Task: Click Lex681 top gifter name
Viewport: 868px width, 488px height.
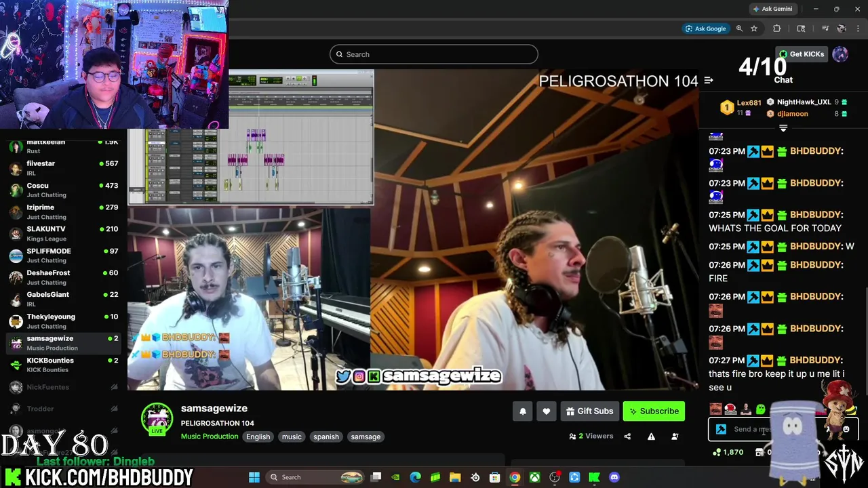Action: click(x=749, y=103)
